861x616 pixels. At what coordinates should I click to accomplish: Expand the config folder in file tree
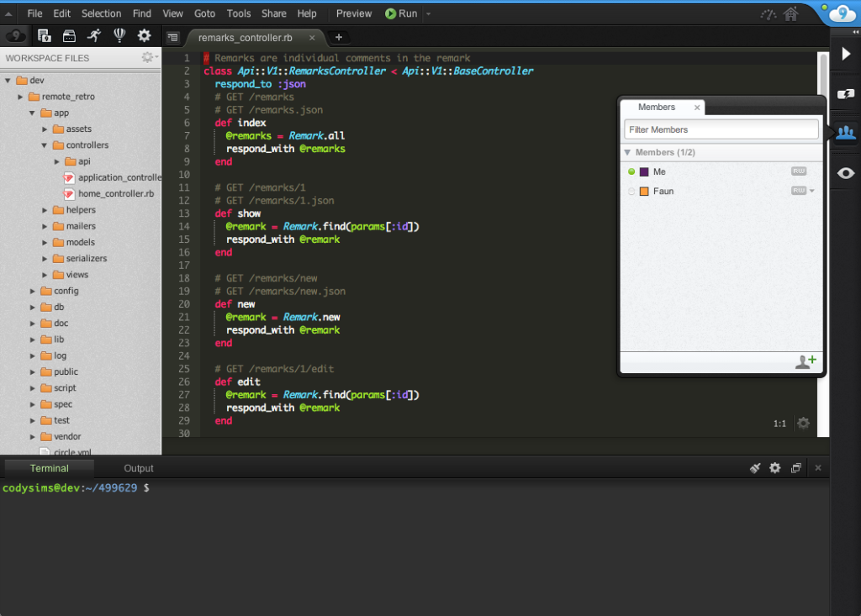tap(34, 291)
